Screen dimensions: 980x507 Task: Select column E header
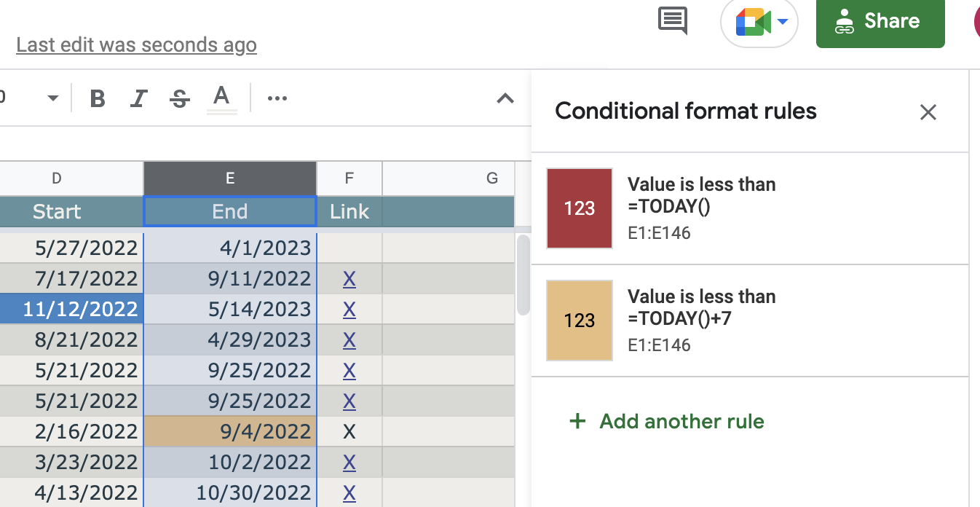point(230,178)
